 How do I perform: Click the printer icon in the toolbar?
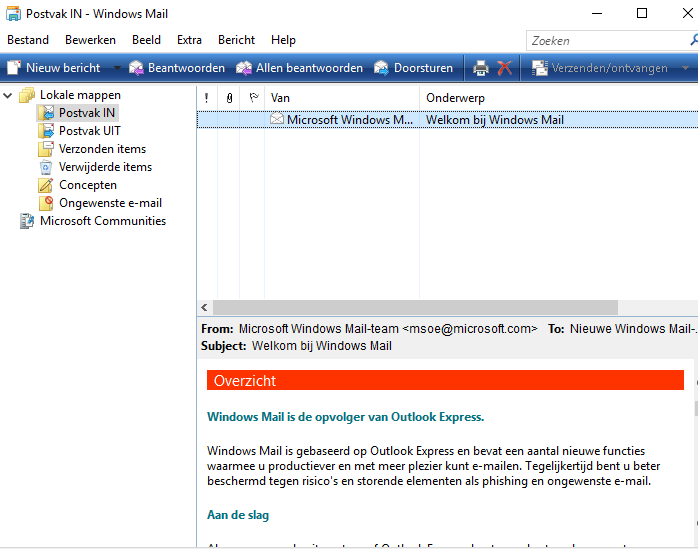[x=481, y=68]
